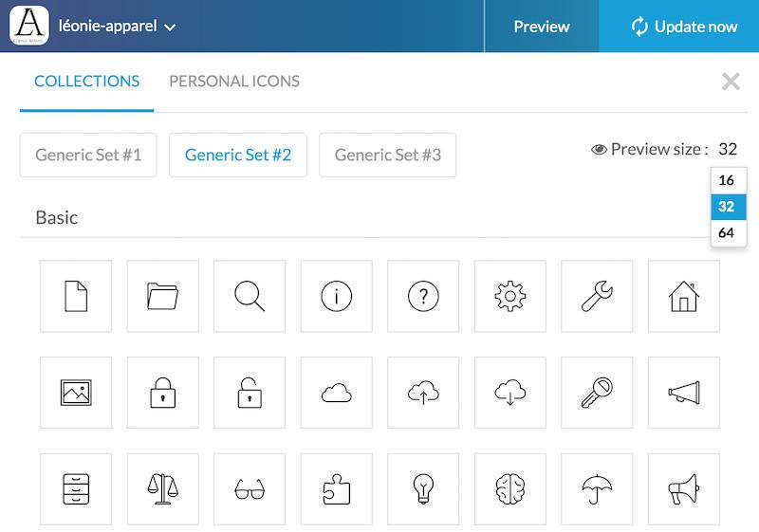Click the Preview button

(541, 27)
